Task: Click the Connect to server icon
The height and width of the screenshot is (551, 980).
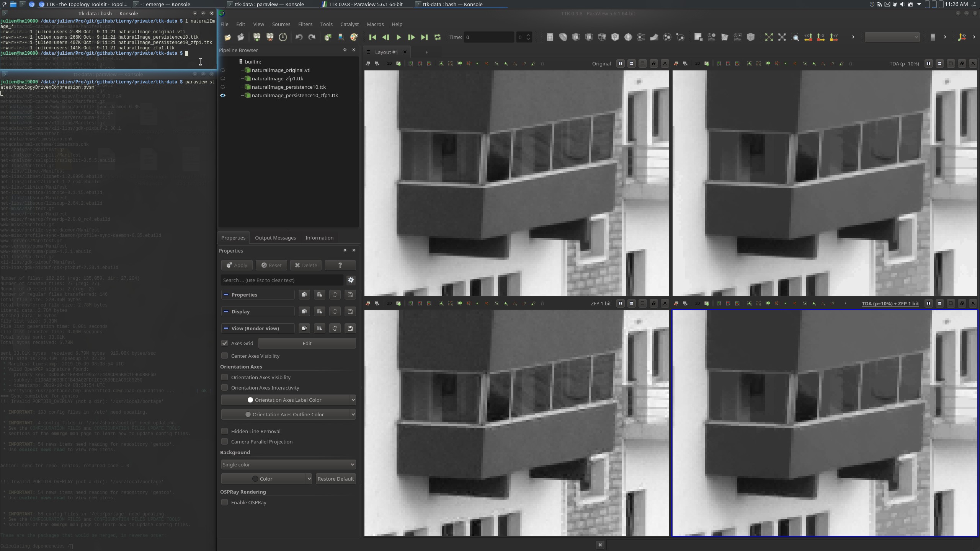Action: point(257,37)
